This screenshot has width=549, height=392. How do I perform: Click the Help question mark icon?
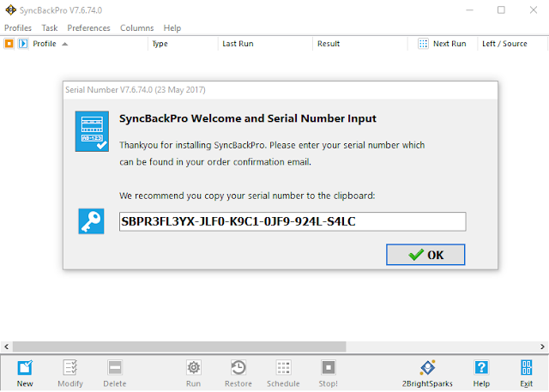coord(481,368)
